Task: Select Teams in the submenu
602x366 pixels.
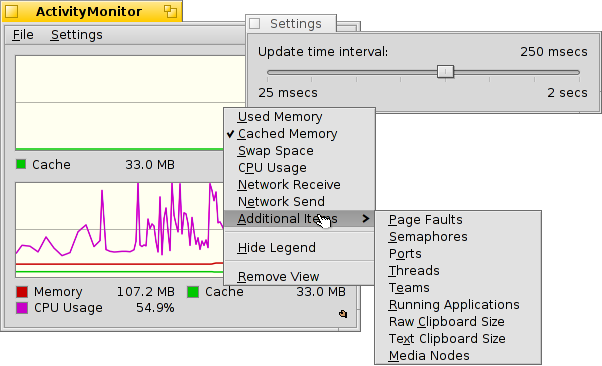Action: (458, 288)
